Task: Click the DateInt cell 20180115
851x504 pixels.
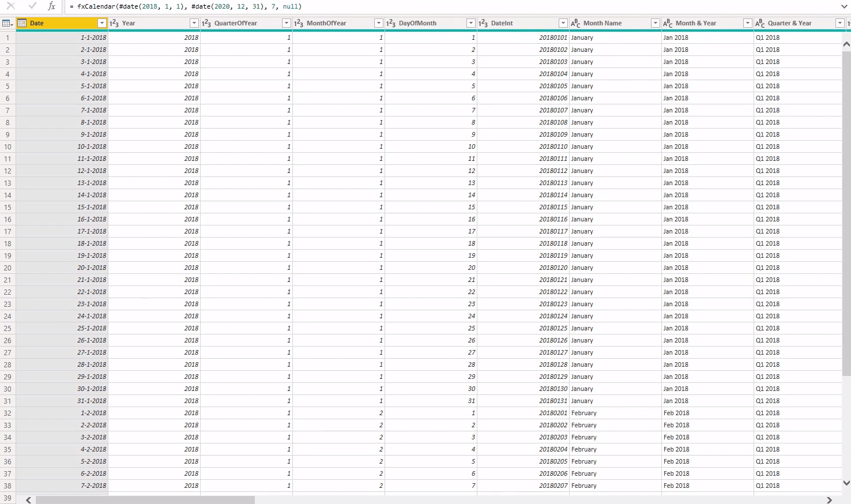Action: tap(524, 207)
